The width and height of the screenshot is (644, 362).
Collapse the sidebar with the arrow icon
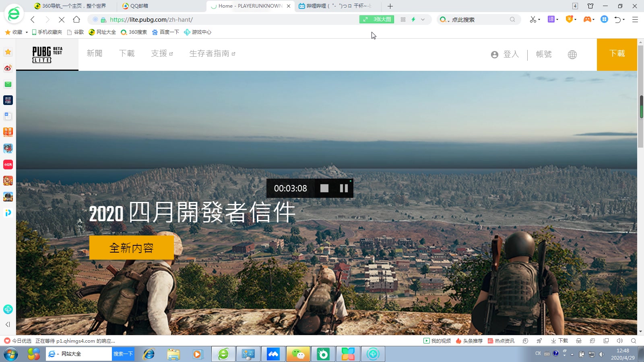[8, 324]
